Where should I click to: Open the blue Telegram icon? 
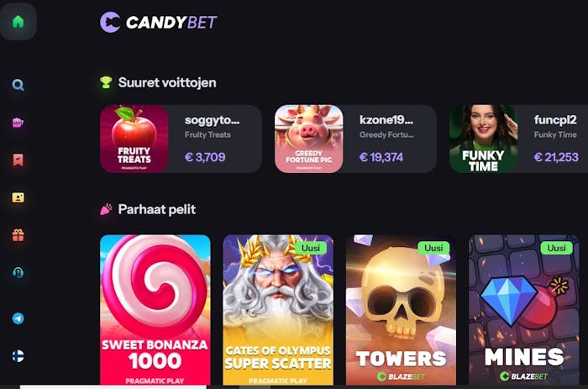[x=18, y=318]
